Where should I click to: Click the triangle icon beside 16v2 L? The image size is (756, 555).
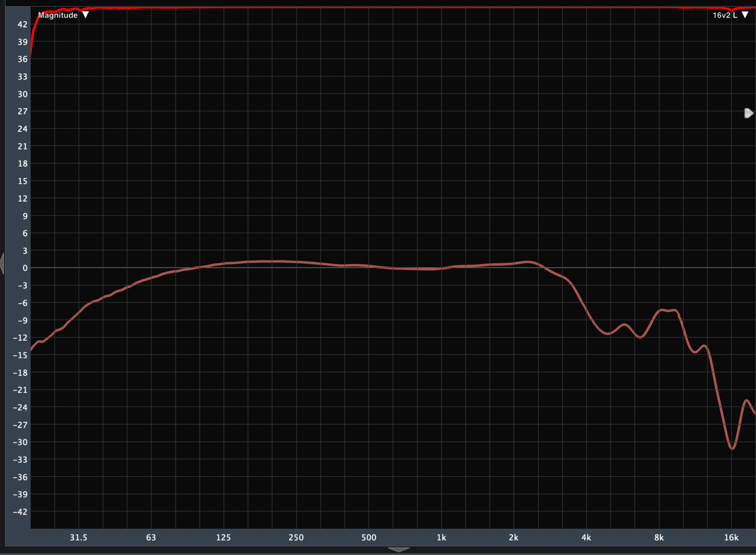(x=745, y=15)
